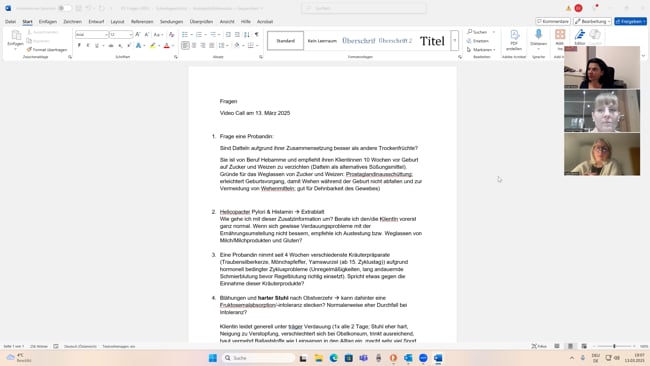The height and width of the screenshot is (366, 650).
Task: Apply the Überschrift 2 style
Action: [395, 41]
